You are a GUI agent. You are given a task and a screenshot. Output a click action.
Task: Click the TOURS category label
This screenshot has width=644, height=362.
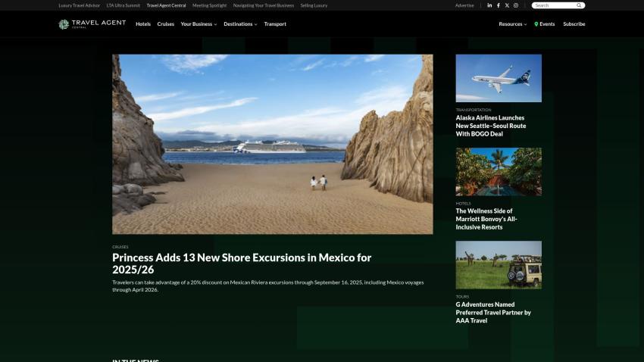[x=462, y=296]
